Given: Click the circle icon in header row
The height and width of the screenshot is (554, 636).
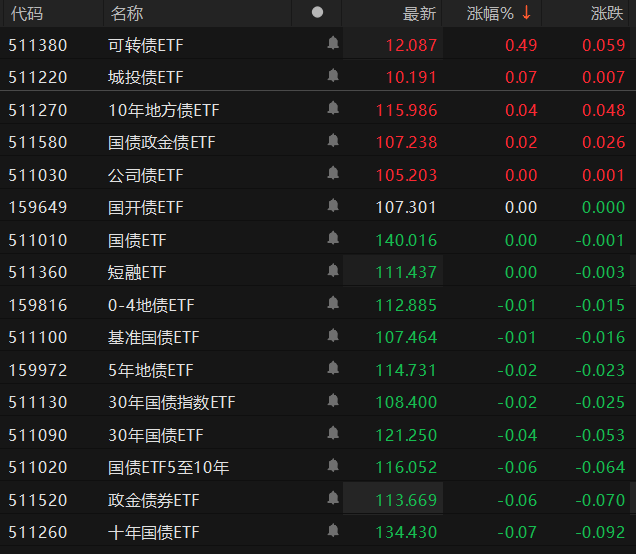Looking at the screenshot, I should point(317,13).
